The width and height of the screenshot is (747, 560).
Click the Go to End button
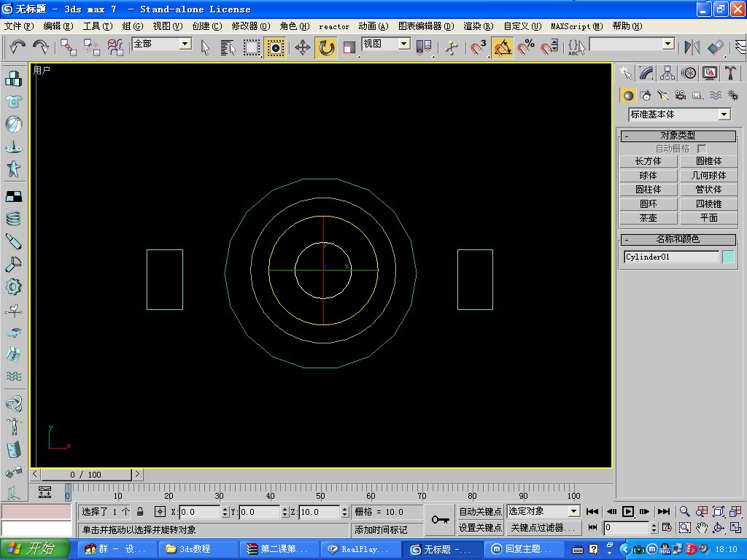pos(664,511)
